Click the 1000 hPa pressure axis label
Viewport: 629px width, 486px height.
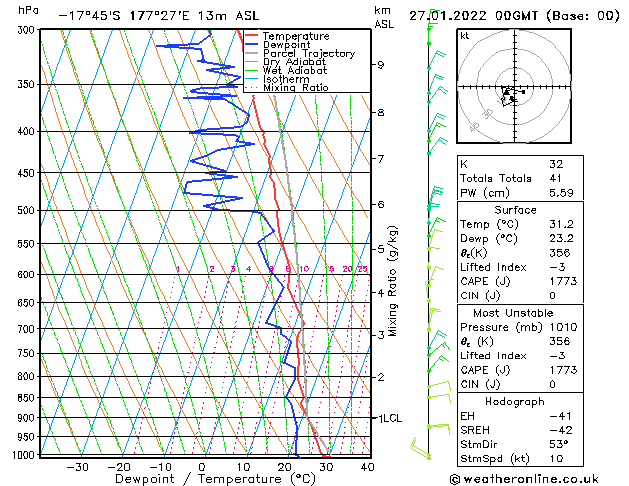point(25,455)
